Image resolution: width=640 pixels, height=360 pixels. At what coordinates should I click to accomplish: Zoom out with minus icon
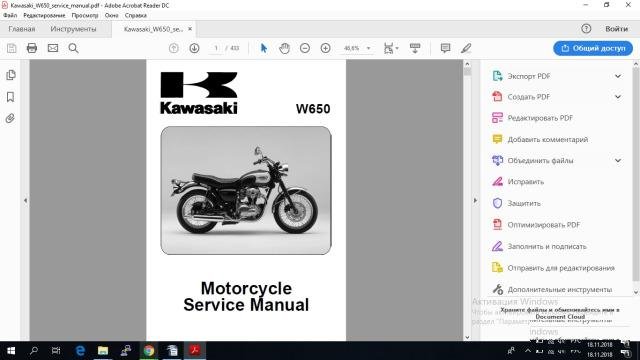[305, 48]
